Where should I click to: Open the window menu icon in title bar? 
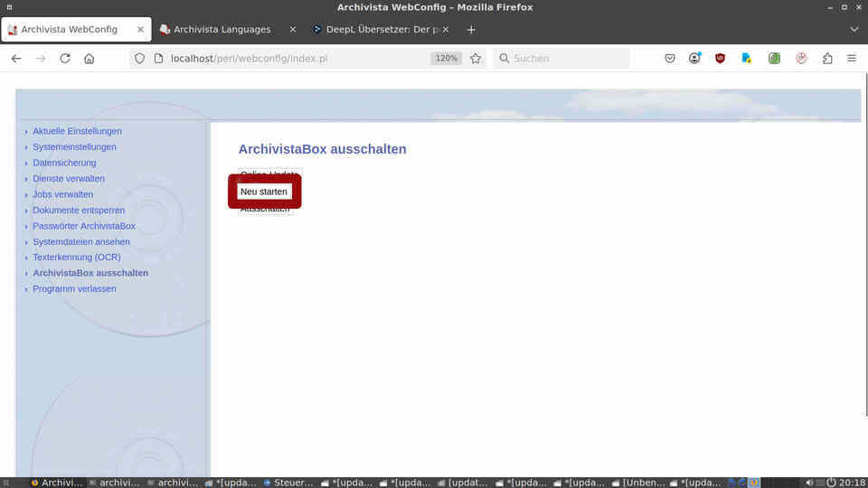tap(9, 7)
